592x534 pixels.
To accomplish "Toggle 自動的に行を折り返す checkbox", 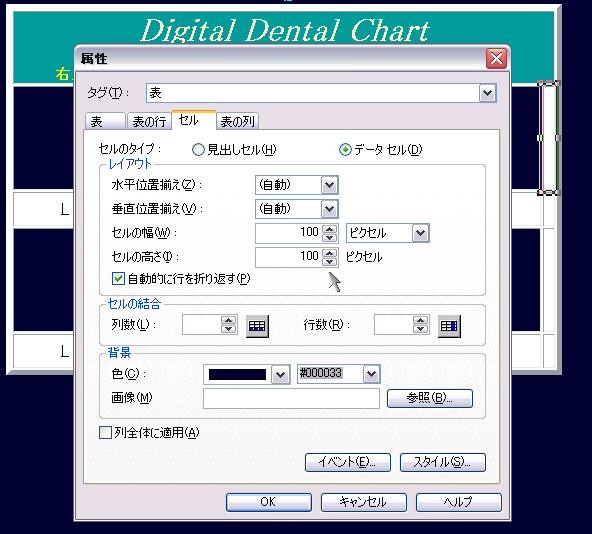I will 118,279.
